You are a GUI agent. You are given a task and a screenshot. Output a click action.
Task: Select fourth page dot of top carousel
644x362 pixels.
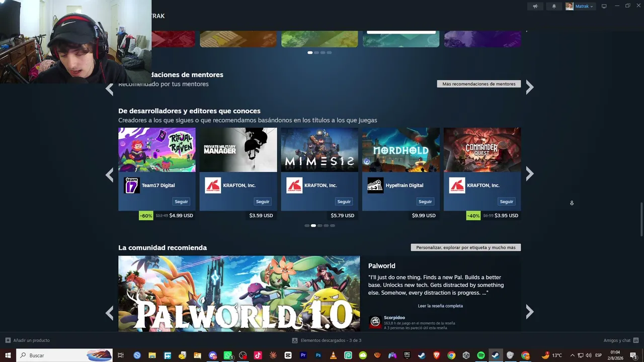tap(329, 53)
